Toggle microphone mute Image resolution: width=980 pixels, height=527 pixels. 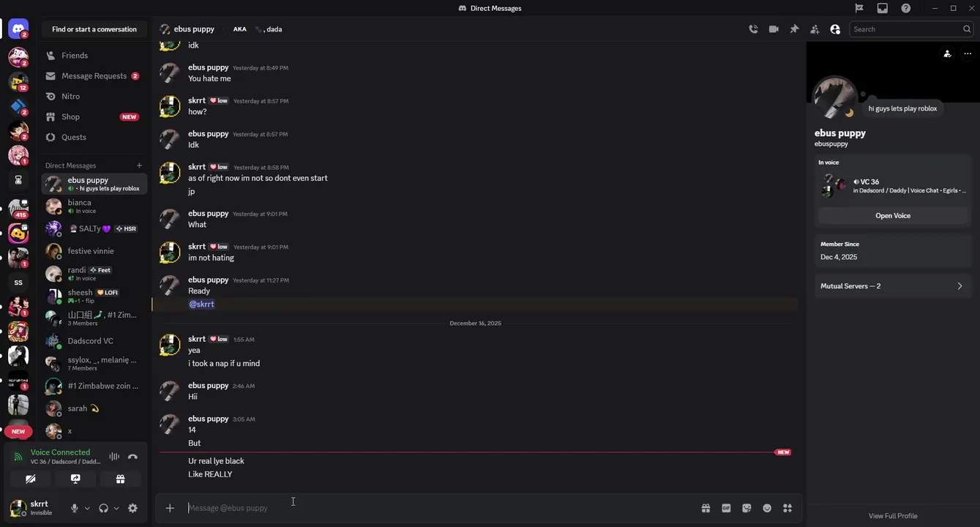[x=74, y=508]
